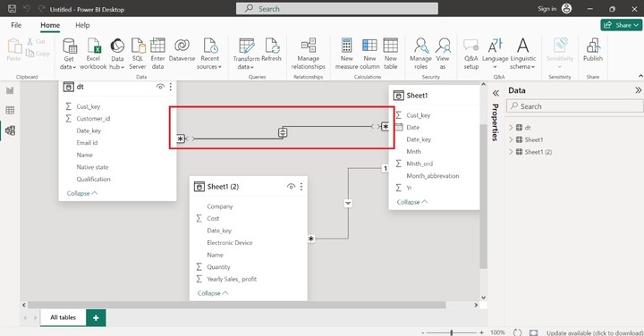Open Linguistic schema options
Screen dimensions: 644x336
(523, 54)
